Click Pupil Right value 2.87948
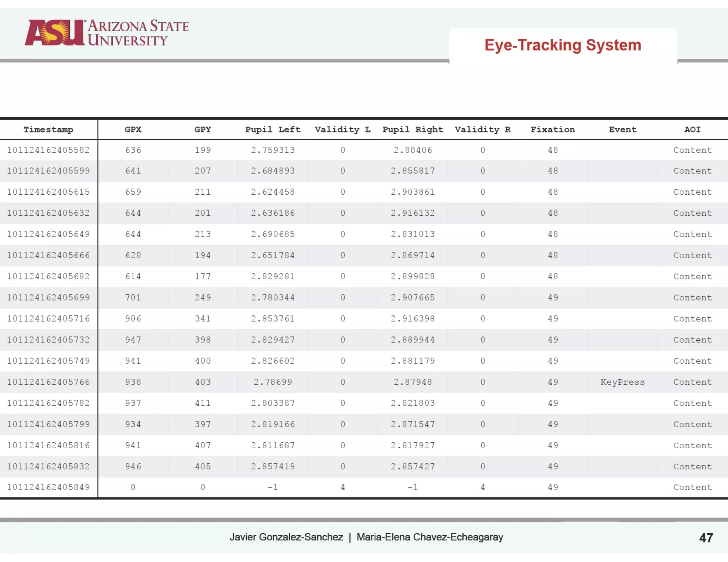 (413, 382)
